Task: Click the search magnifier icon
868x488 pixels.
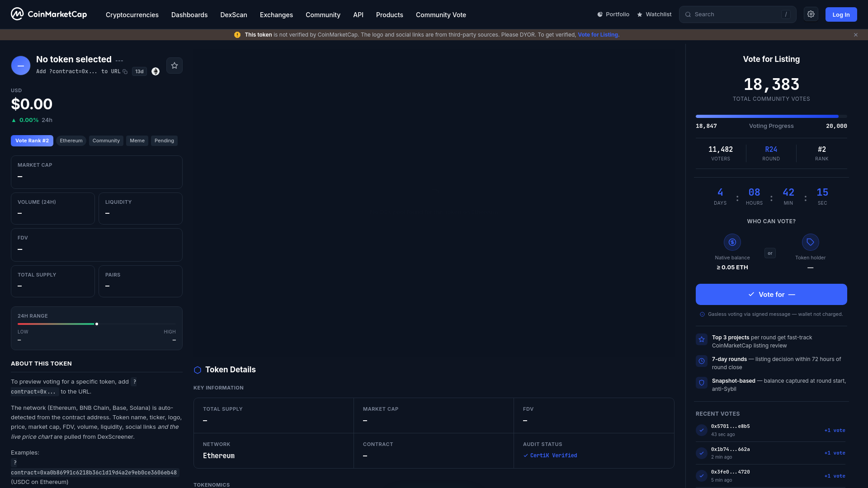Action: (688, 14)
